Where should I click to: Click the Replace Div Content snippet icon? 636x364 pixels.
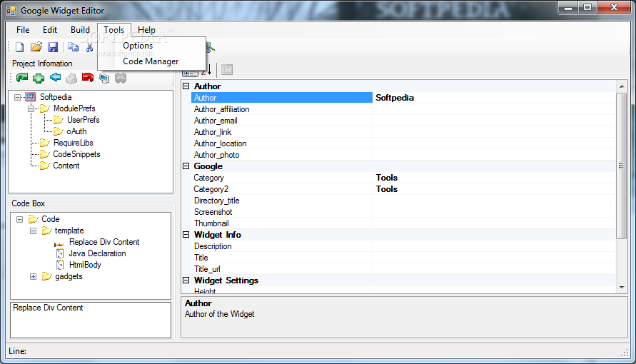pyautogui.click(x=59, y=243)
